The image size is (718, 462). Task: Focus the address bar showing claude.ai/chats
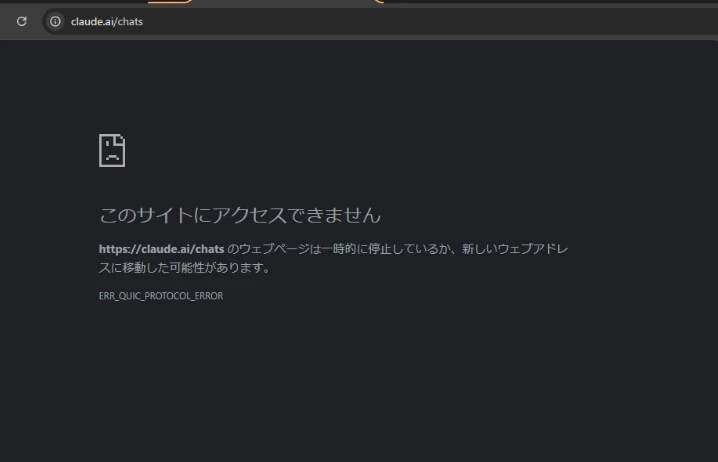[x=380, y=22]
